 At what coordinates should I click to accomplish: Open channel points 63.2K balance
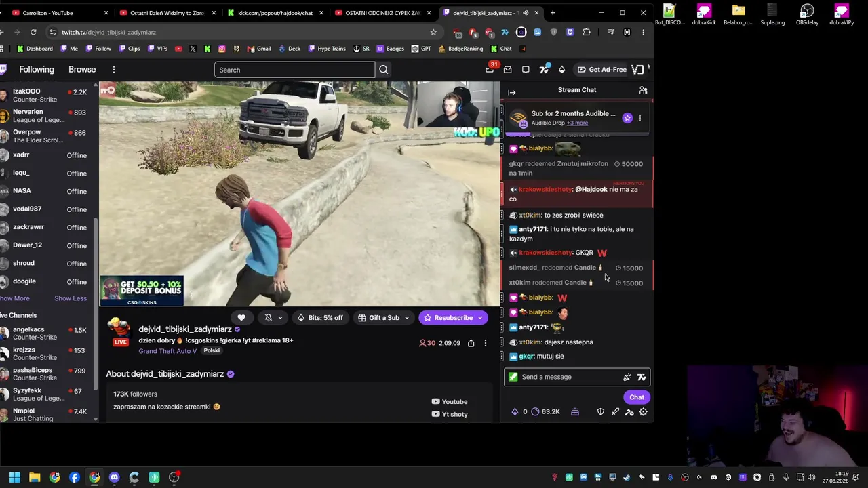(545, 411)
